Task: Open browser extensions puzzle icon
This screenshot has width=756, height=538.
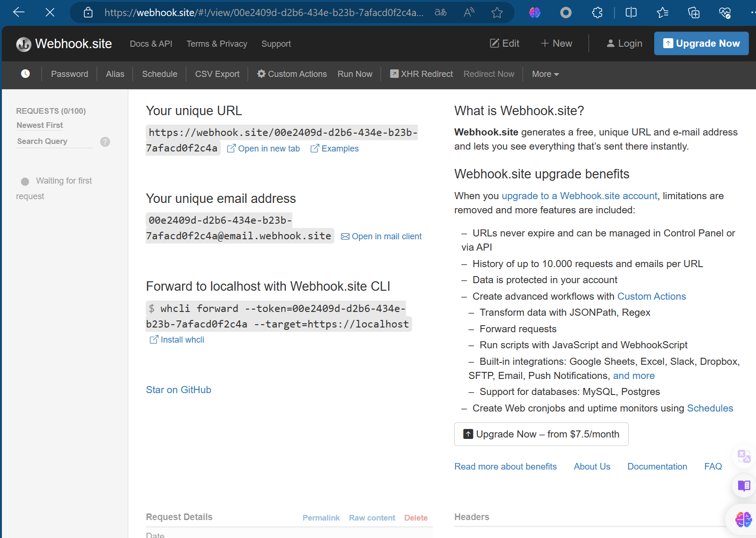Action: [597, 13]
